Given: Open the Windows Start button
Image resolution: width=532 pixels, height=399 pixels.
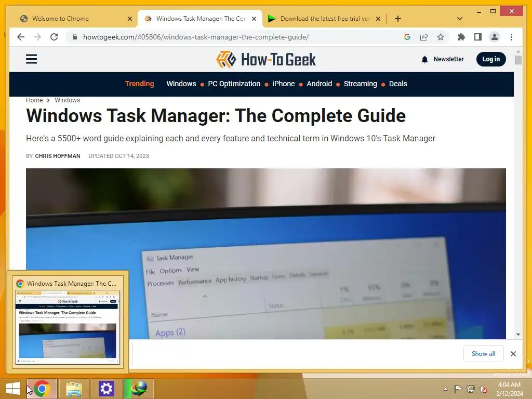Looking at the screenshot, I should [x=12, y=389].
